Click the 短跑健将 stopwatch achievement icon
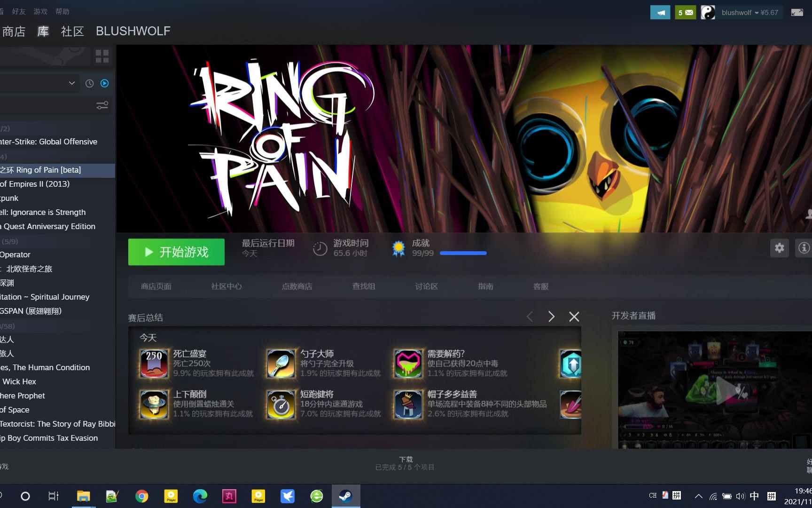This screenshot has width=812, height=508. tap(281, 404)
